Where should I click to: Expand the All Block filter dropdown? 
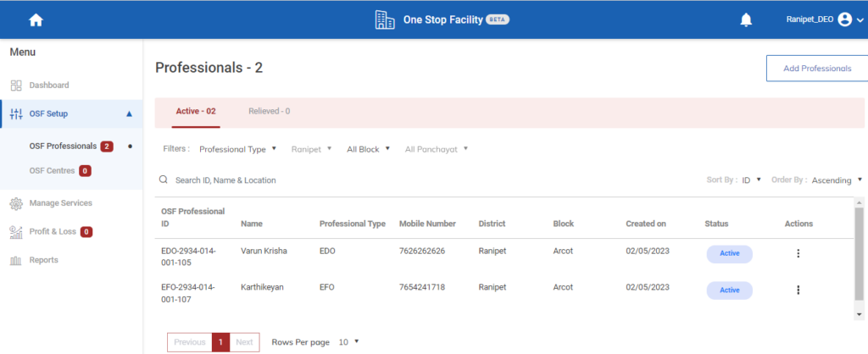(368, 149)
